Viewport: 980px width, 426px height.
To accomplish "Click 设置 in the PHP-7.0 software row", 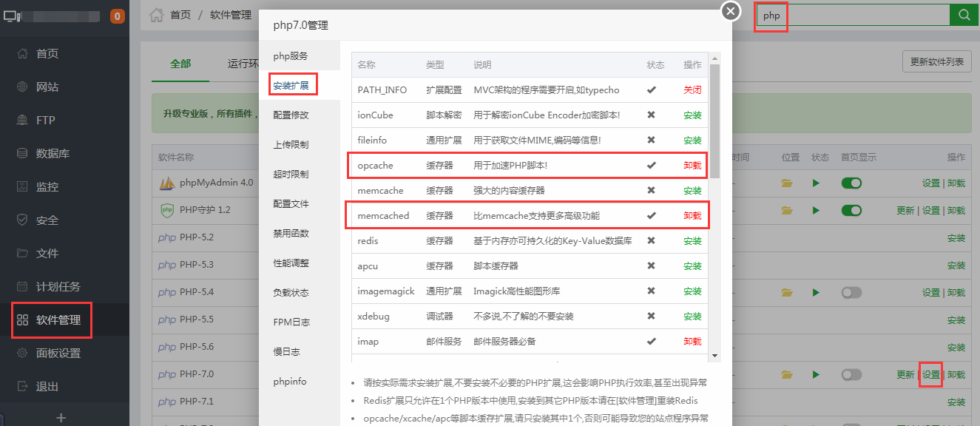I will point(931,375).
